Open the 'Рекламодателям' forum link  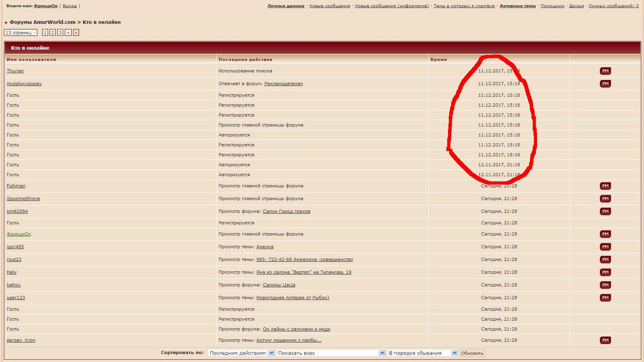click(283, 84)
